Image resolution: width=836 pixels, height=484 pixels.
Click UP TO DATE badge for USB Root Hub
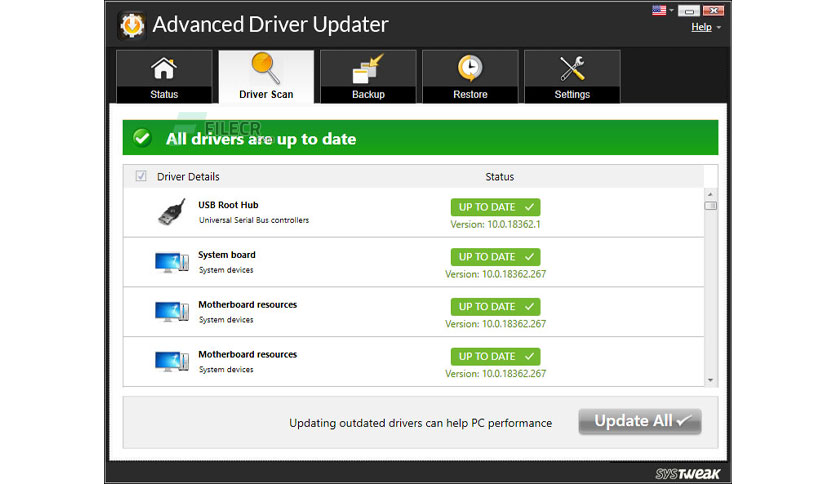click(x=495, y=207)
